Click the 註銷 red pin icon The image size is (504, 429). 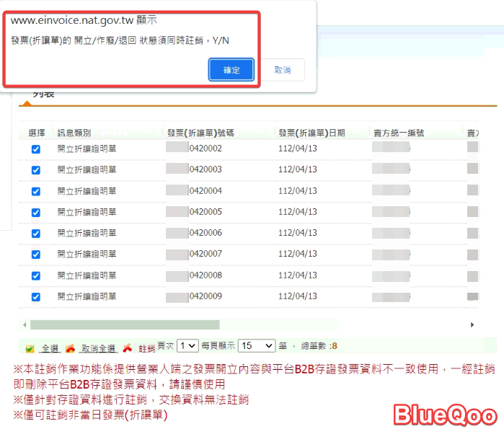click(x=128, y=348)
